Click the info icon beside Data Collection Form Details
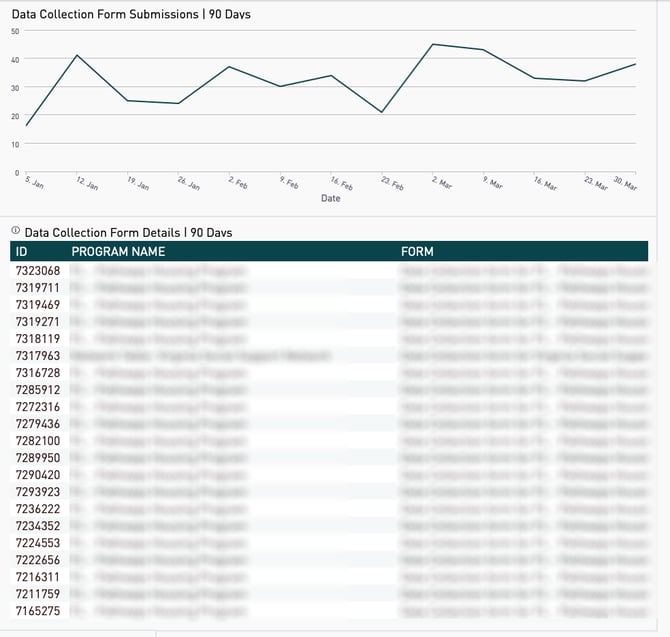This screenshot has height=637, width=670. 16,232
